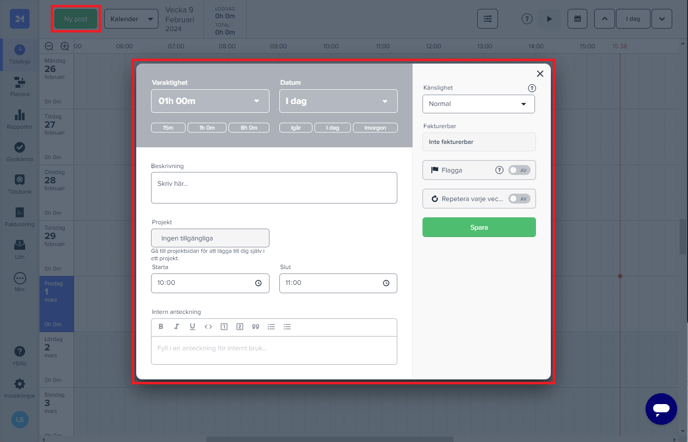The height and width of the screenshot is (442, 688).
Task: Apply italic formatting in the internal note
Action: tap(177, 326)
